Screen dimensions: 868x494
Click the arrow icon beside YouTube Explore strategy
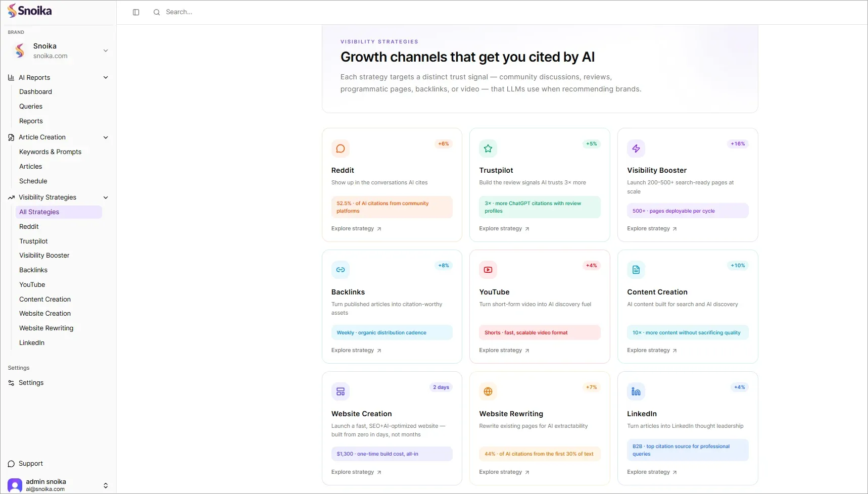[527, 351]
